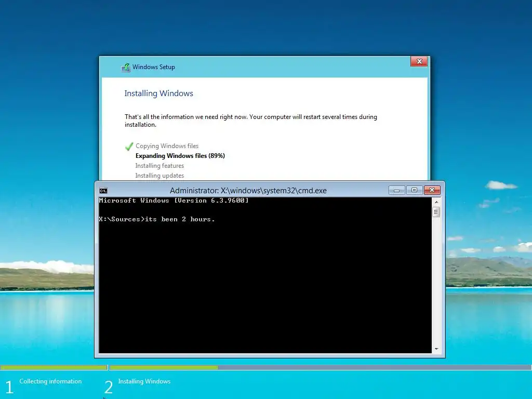
Task: Maximize the cmd.exe window
Action: (x=414, y=190)
